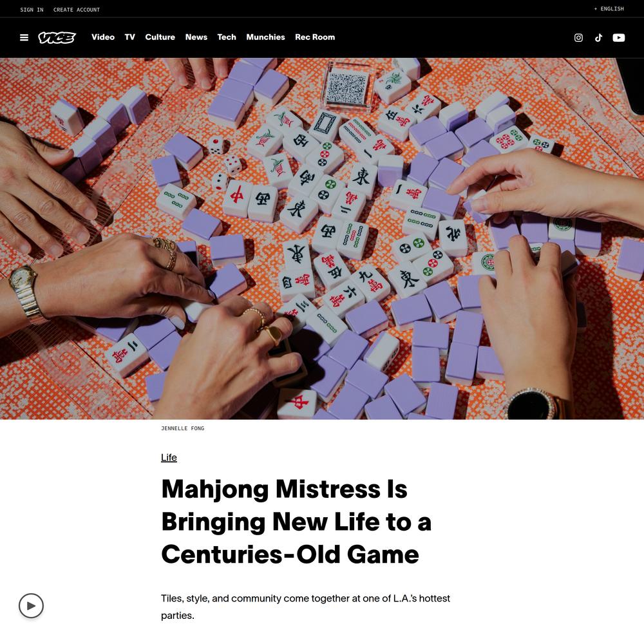Open the Life category link
Image resolution: width=644 pixels, height=644 pixels.
pos(169,457)
